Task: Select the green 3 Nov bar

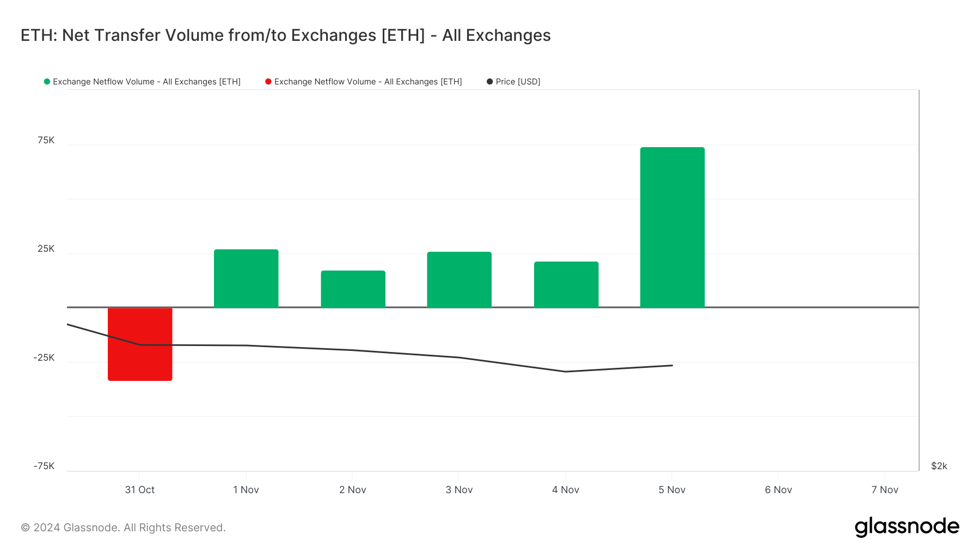Action: 459,280
